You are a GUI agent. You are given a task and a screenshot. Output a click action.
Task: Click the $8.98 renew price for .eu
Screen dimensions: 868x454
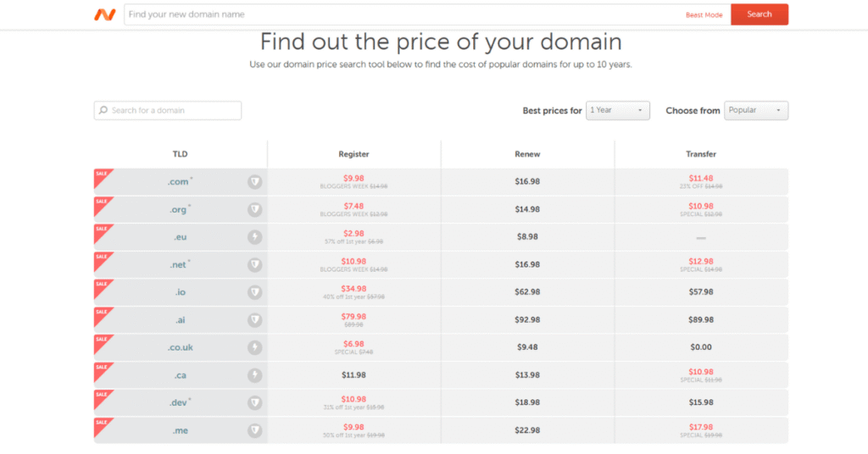[x=527, y=236]
